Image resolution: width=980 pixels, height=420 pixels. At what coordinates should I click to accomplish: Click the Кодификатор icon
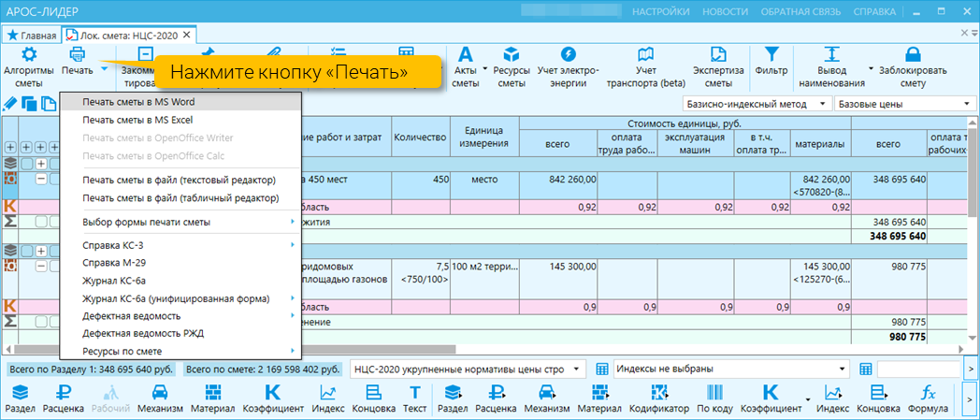point(658,393)
